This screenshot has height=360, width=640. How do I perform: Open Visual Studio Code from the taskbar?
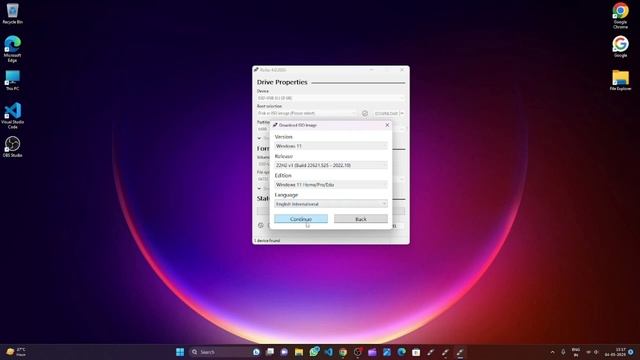point(329,352)
